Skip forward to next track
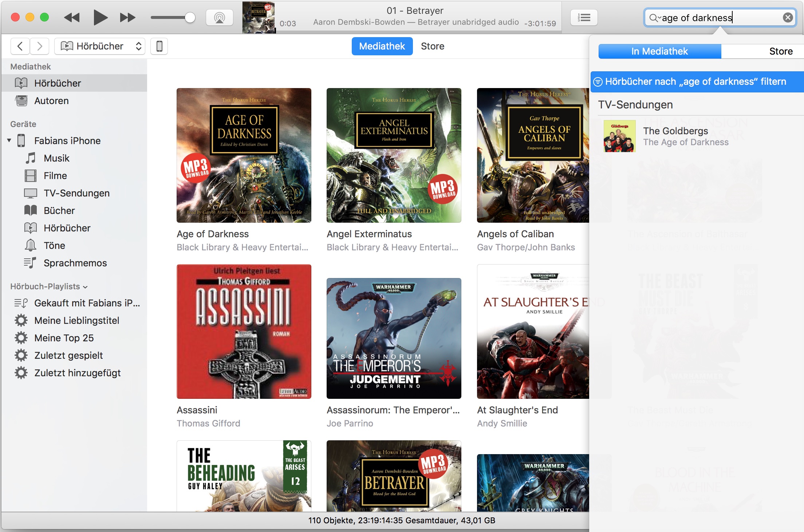Viewport: 804px width, 532px height. point(127,17)
